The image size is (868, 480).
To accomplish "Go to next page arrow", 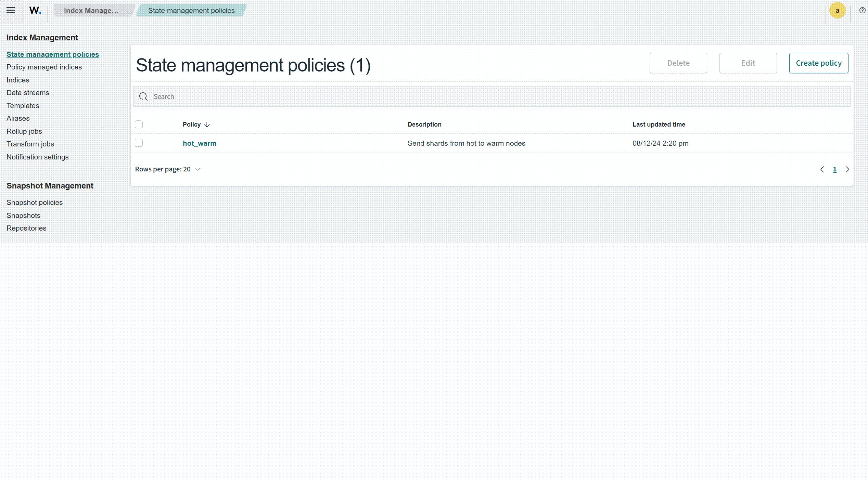I will 847,170.
